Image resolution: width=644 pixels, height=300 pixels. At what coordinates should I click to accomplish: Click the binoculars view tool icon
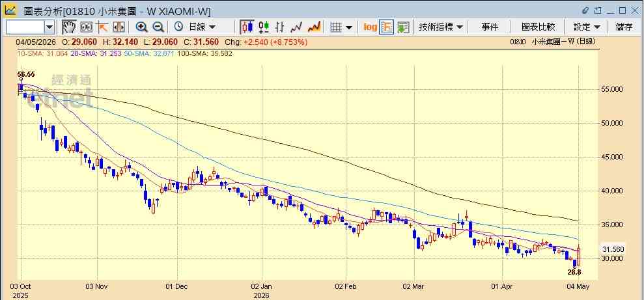click(x=86, y=27)
